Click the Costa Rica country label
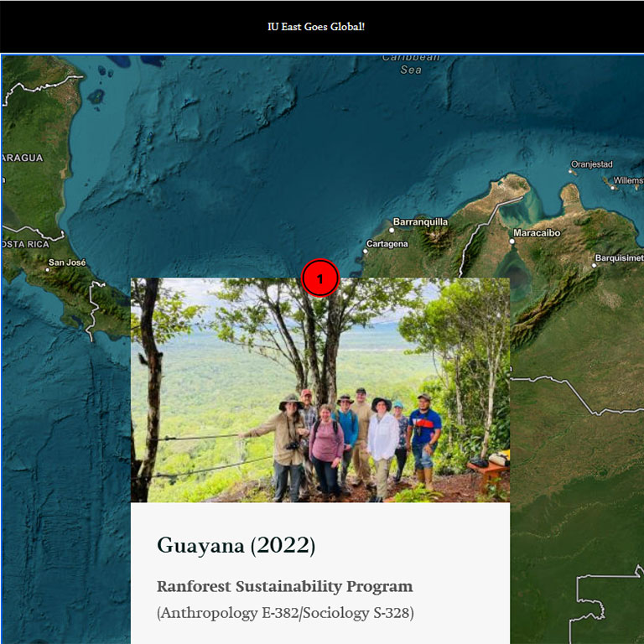Image resolution: width=644 pixels, height=644 pixels. [x=25, y=244]
